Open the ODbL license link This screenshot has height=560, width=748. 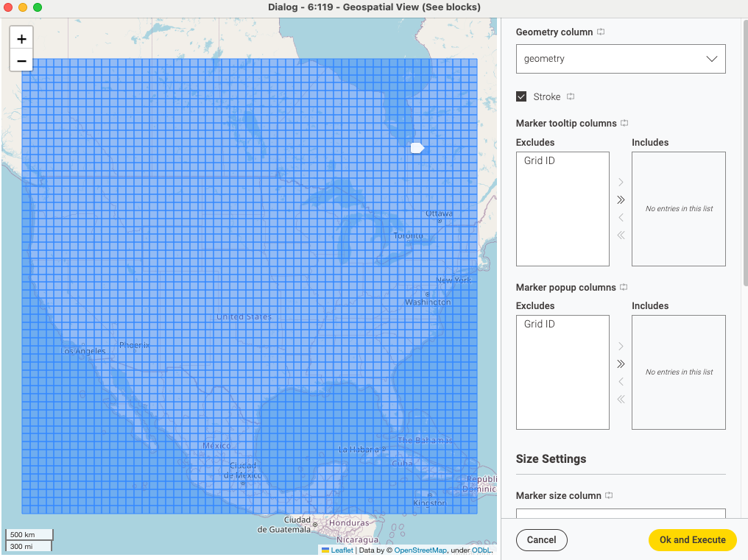tap(481, 550)
